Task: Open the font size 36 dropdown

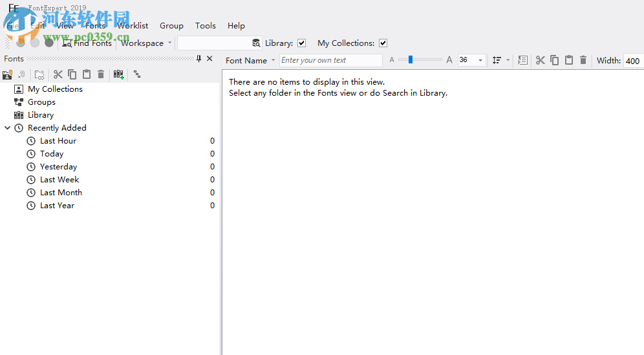Action: (480, 60)
